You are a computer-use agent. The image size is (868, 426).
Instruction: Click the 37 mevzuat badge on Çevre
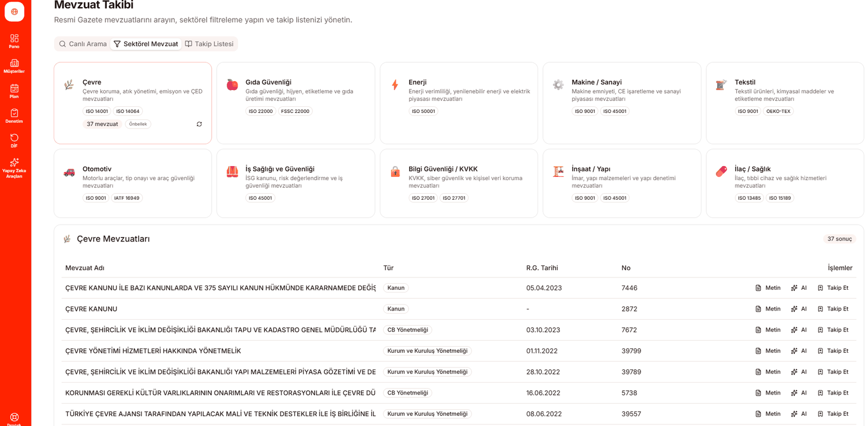(103, 124)
